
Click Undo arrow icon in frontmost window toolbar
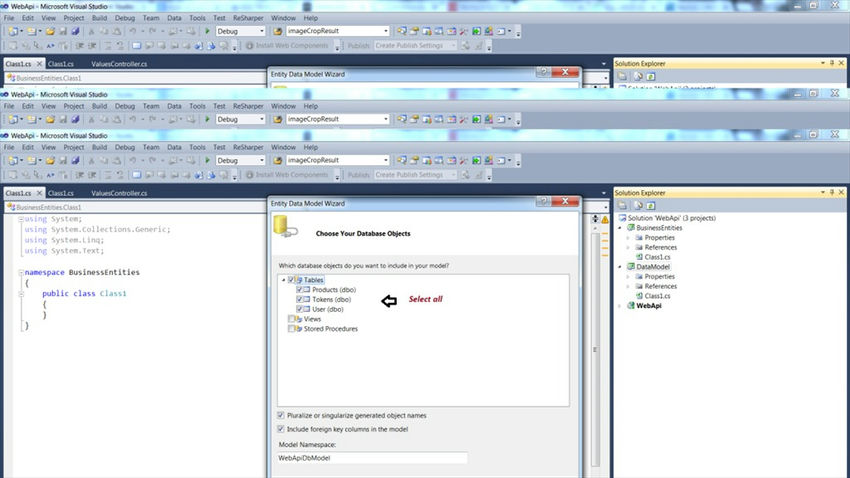point(133,160)
